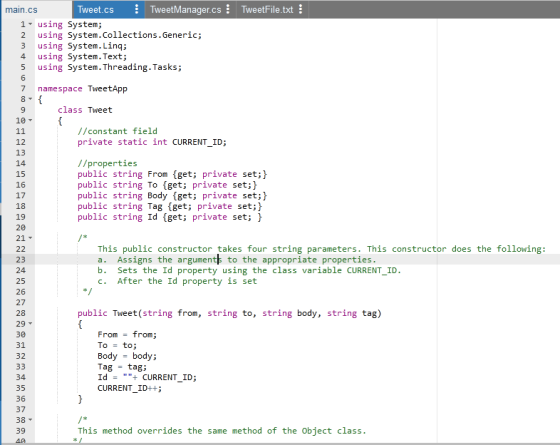Image resolution: width=560 pixels, height=445 pixels.
Task: Click the 'Tag = tag;' statement
Action: pos(122,367)
